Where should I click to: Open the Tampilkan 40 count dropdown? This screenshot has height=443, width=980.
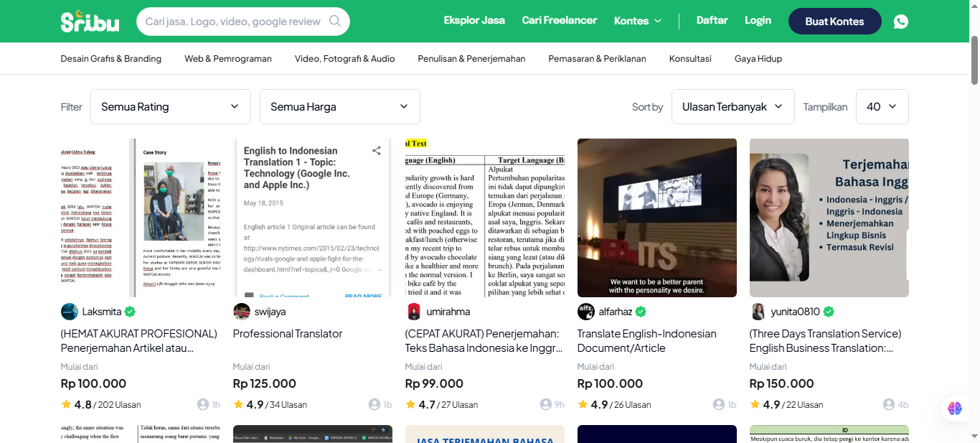[x=882, y=106]
